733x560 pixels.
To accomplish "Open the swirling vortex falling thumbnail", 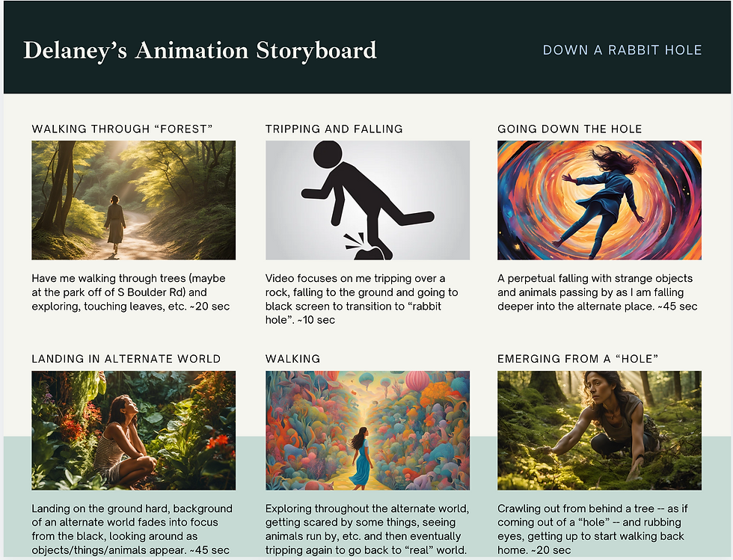I will 599,200.
